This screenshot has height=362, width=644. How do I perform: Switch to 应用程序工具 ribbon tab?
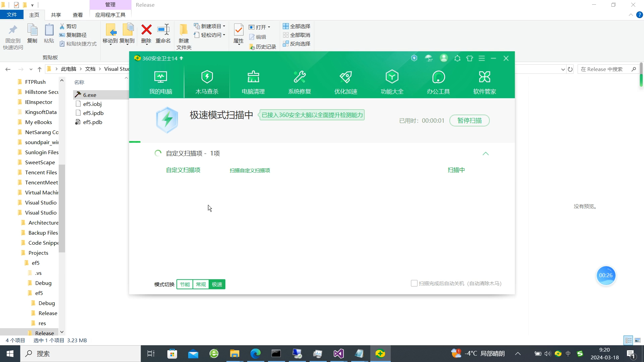click(x=110, y=15)
